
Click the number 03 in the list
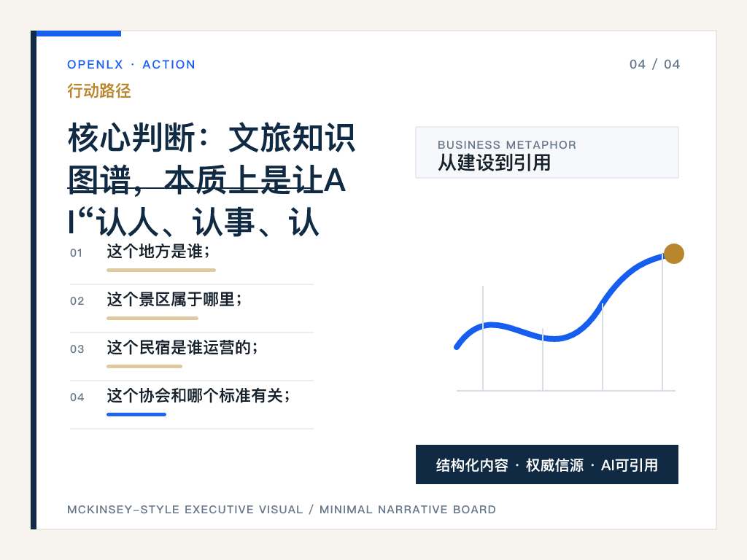click(77, 349)
